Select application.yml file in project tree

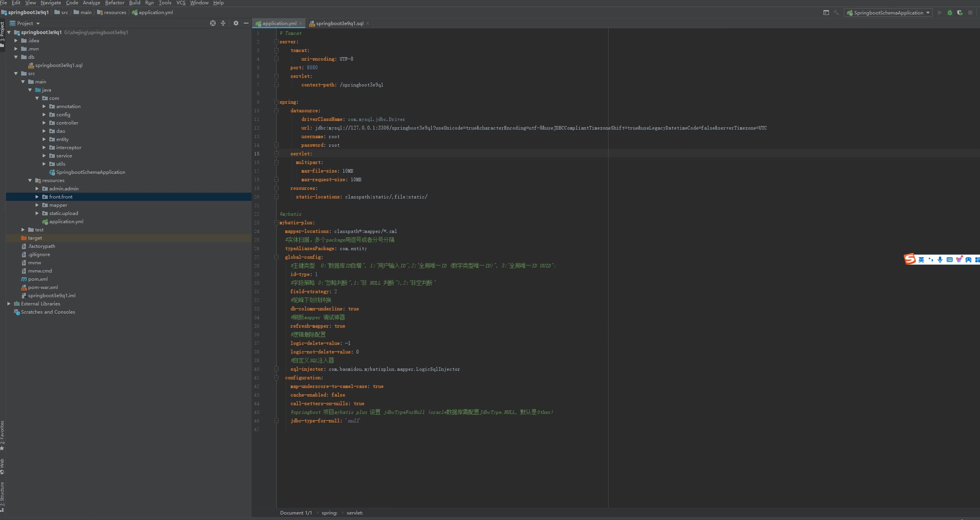pos(66,221)
